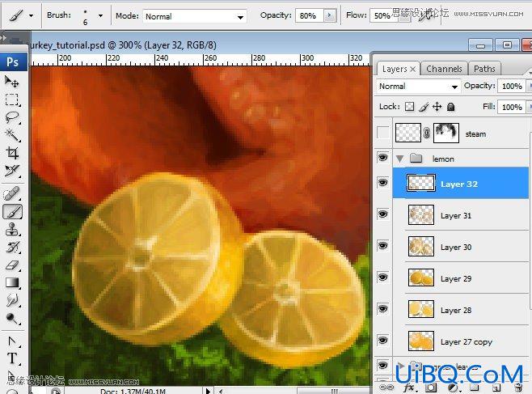Hide Layer 29 eye icon
The height and width of the screenshot is (394, 532).
pos(382,277)
